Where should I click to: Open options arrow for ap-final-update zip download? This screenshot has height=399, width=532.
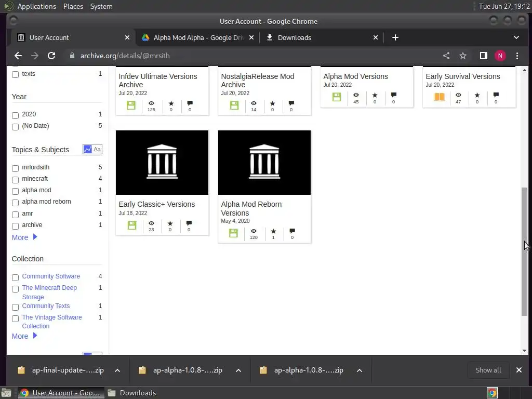click(x=117, y=370)
